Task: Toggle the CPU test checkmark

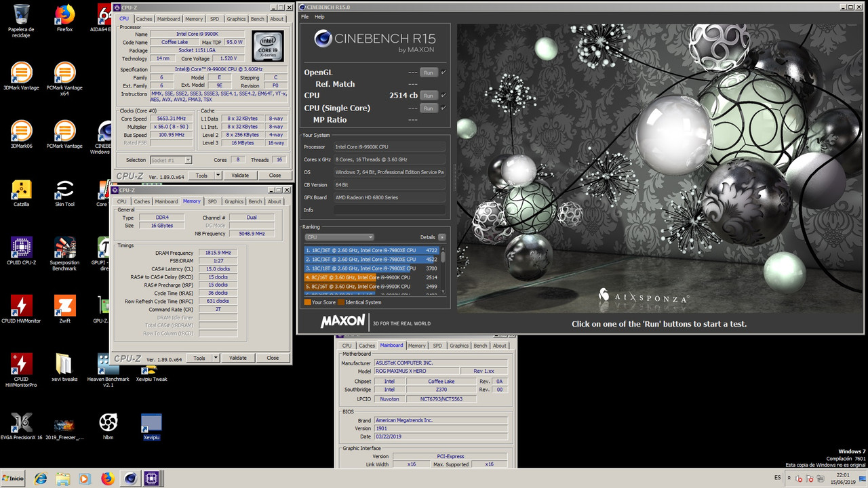Action: [443, 96]
